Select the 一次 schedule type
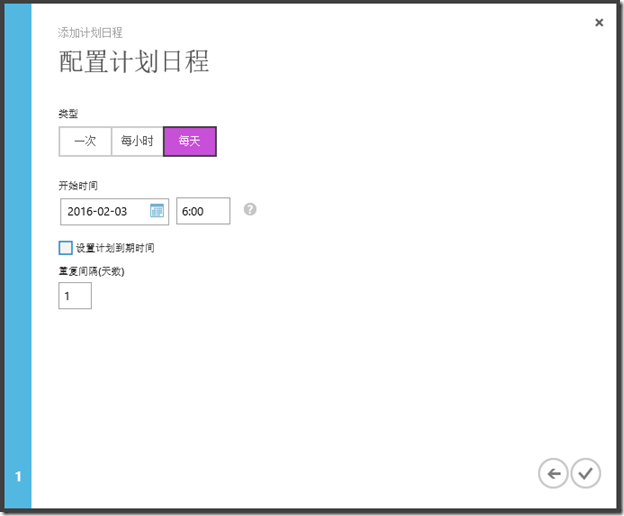 [85, 141]
